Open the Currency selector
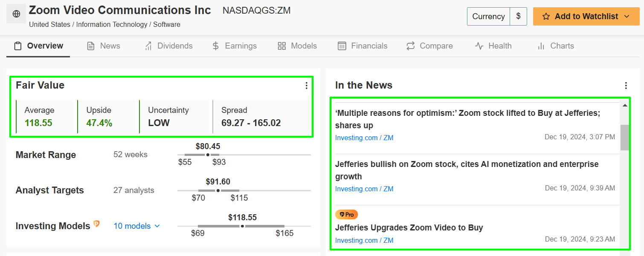 [488, 17]
